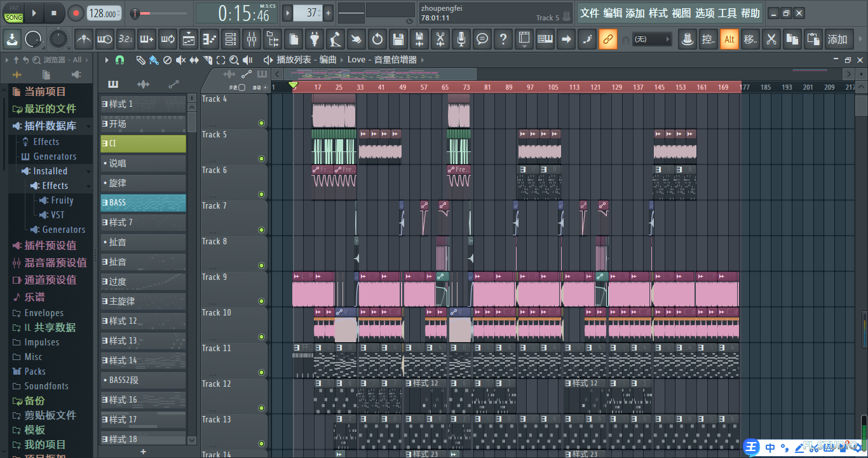The image size is (868, 458).
Task: Toggle the green magnet snap icon
Action: [x=119, y=60]
